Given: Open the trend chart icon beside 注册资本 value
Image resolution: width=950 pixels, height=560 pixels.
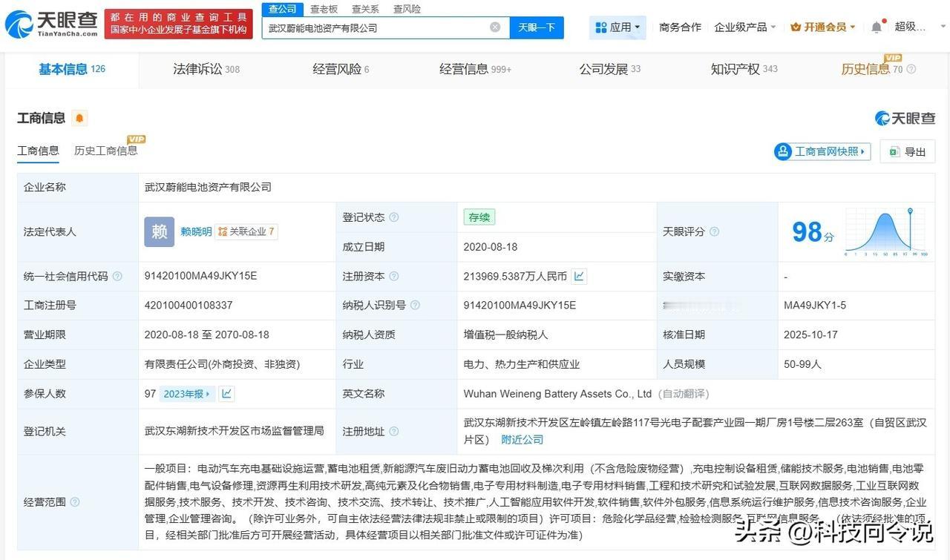Looking at the screenshot, I should pos(579,276).
